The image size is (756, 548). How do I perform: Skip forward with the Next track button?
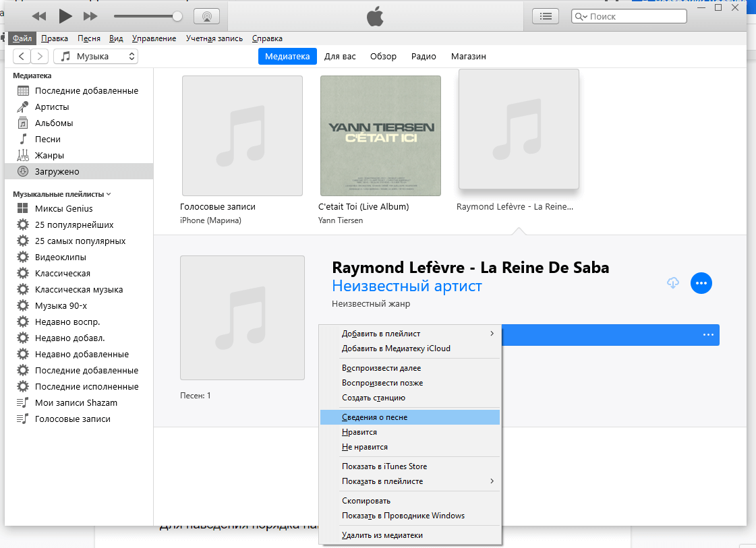90,16
